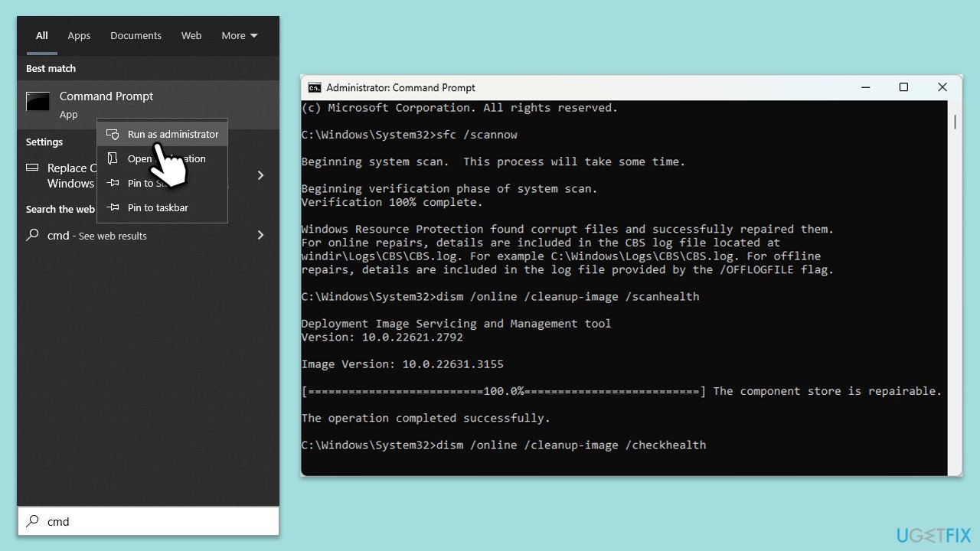Select Pin to taskbar menu entry

[158, 207]
